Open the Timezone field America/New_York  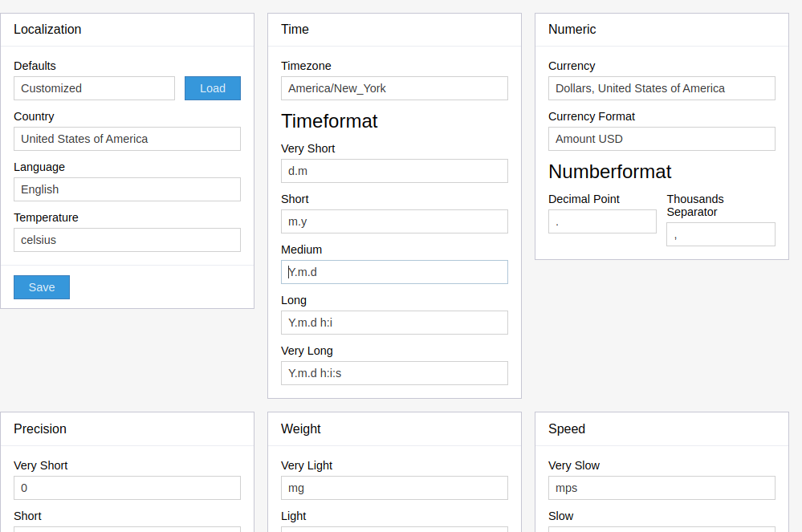pyautogui.click(x=394, y=88)
